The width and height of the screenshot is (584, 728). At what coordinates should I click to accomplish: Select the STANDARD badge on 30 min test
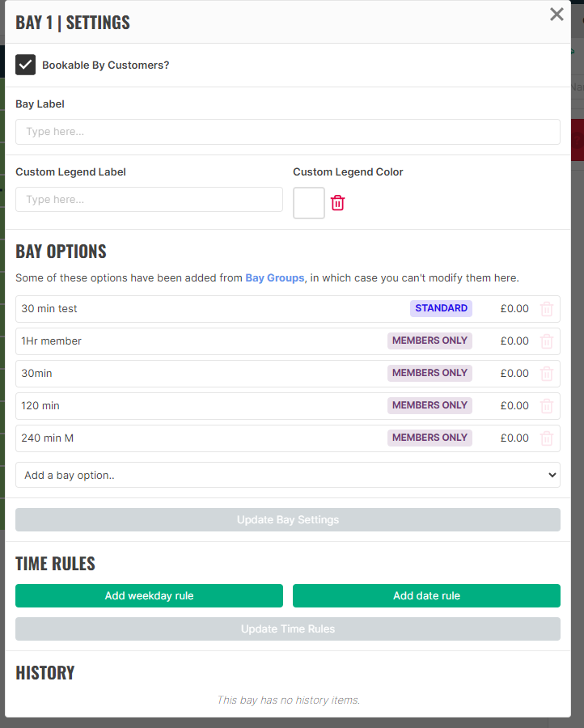point(441,308)
